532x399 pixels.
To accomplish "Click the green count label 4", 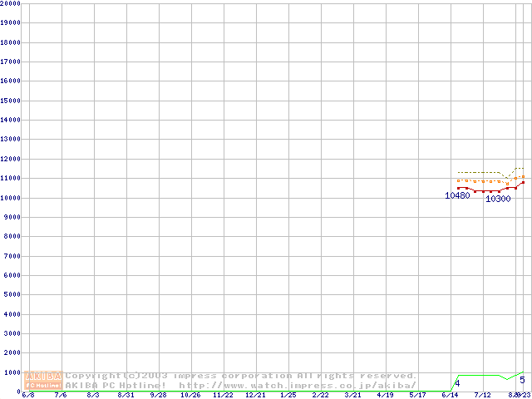I will coord(457,383).
